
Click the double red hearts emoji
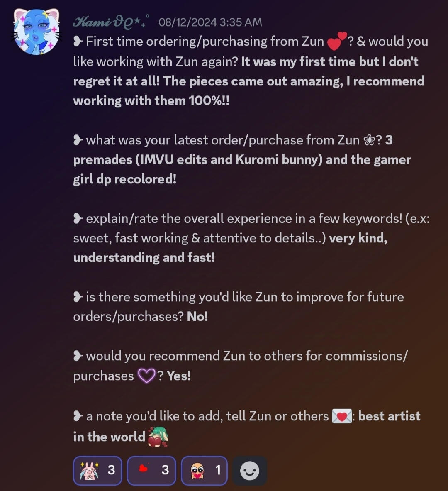[x=337, y=41]
